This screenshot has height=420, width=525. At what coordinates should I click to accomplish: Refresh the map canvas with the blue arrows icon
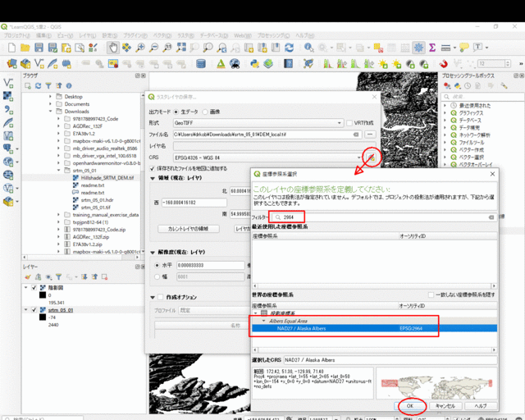coord(290,48)
